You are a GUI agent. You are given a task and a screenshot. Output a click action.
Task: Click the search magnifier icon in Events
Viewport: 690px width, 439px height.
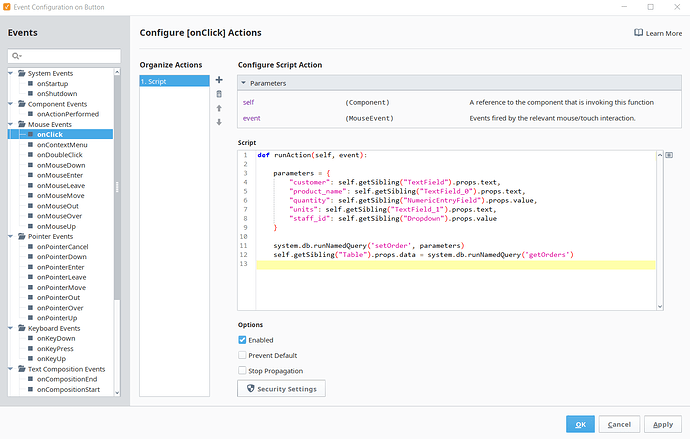coord(16,56)
